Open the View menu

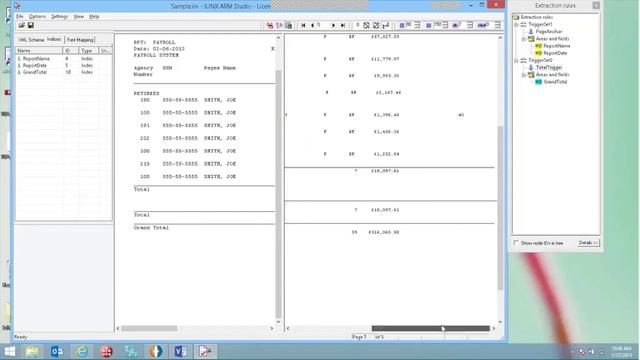coord(78,17)
